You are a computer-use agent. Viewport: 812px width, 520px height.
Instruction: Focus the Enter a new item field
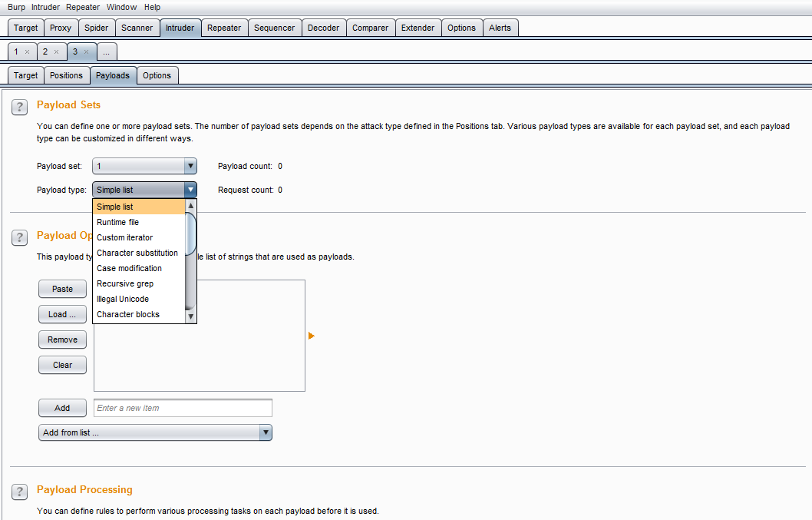pyautogui.click(x=183, y=408)
